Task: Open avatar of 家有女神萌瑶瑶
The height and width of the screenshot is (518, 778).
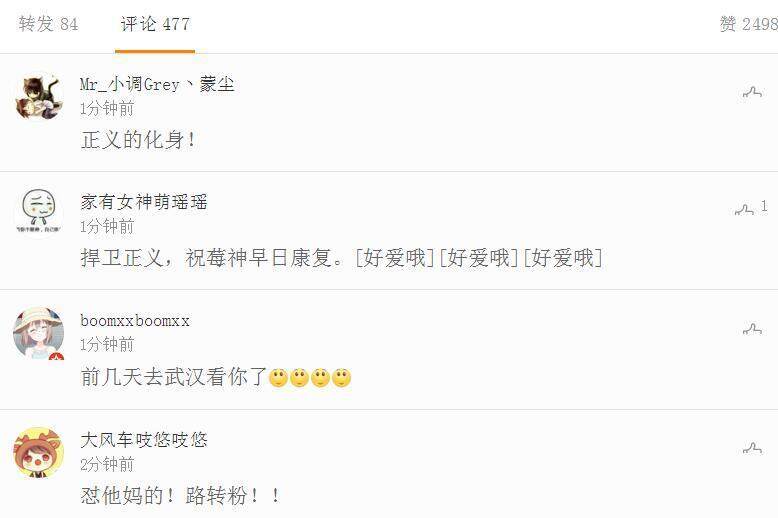Action: (38, 212)
